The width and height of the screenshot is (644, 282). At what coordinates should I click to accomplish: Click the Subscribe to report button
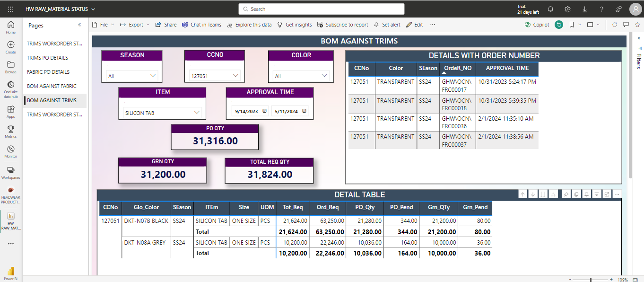(343, 25)
